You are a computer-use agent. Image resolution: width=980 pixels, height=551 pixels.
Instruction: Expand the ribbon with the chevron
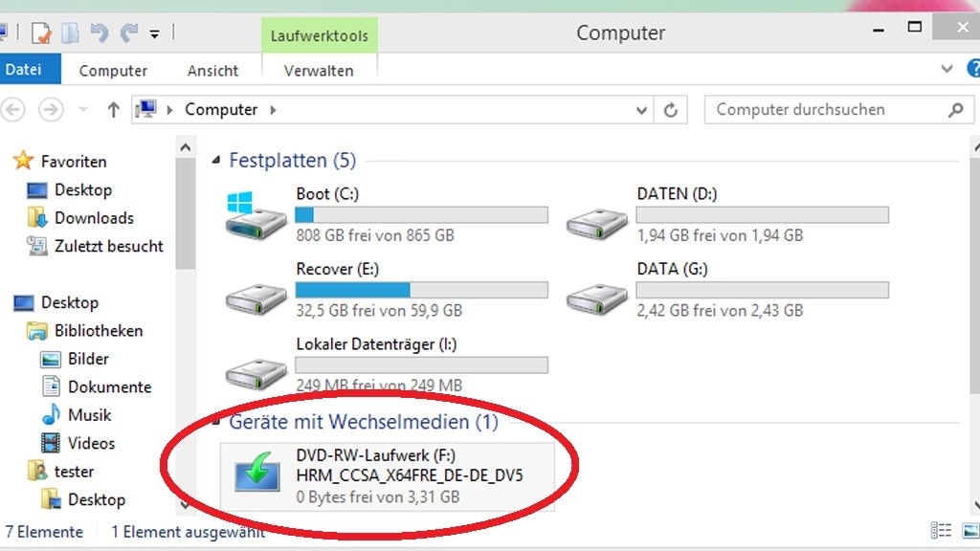pyautogui.click(x=947, y=70)
